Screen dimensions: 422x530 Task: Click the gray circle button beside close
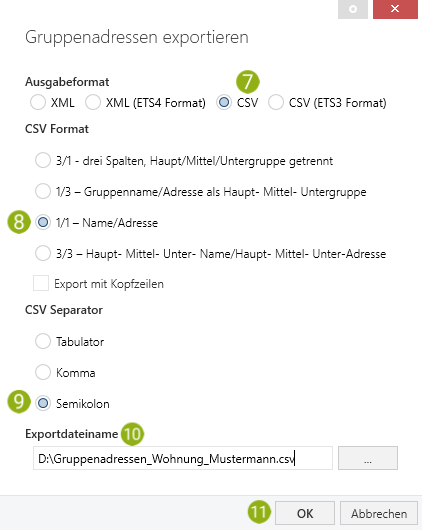click(x=353, y=9)
